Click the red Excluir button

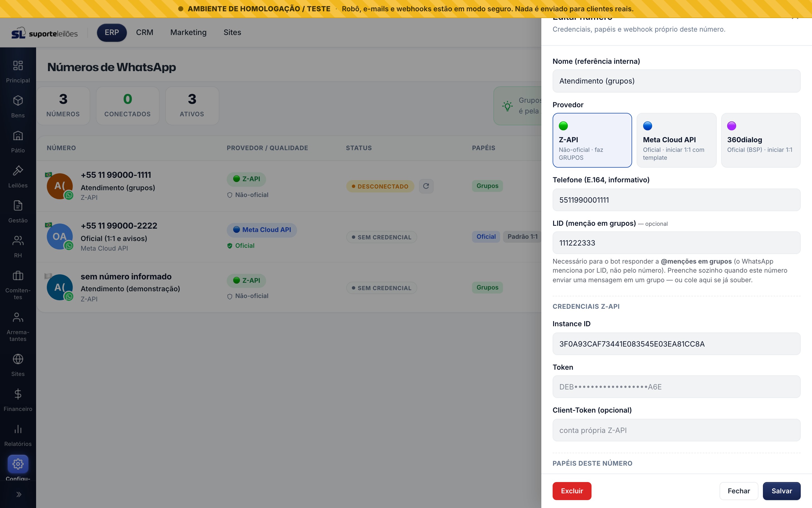(572, 491)
